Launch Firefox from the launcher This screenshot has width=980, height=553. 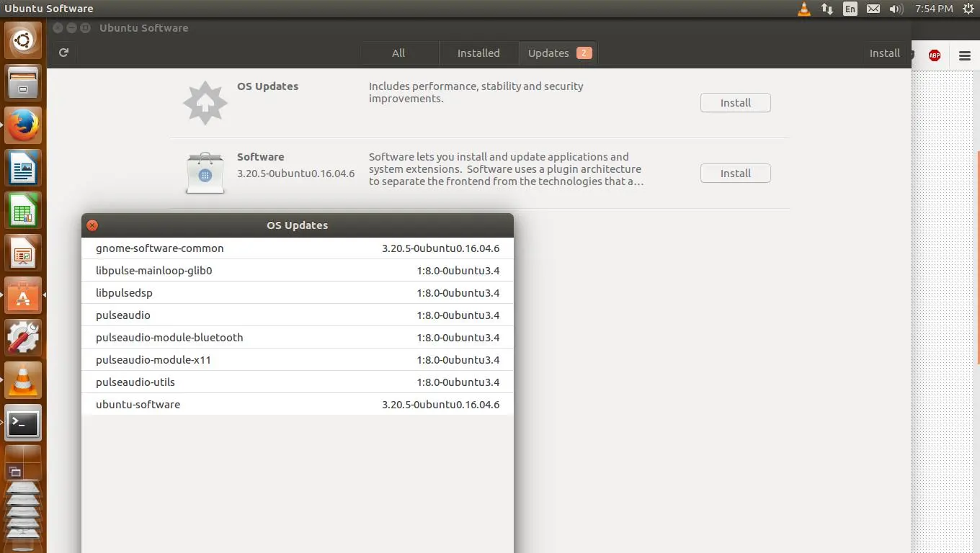click(24, 125)
